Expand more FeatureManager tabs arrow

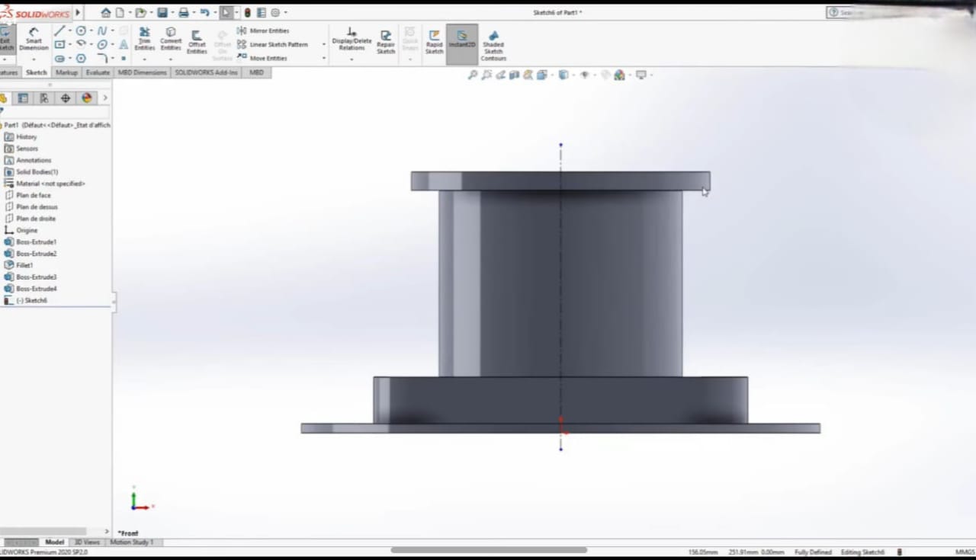coord(104,98)
